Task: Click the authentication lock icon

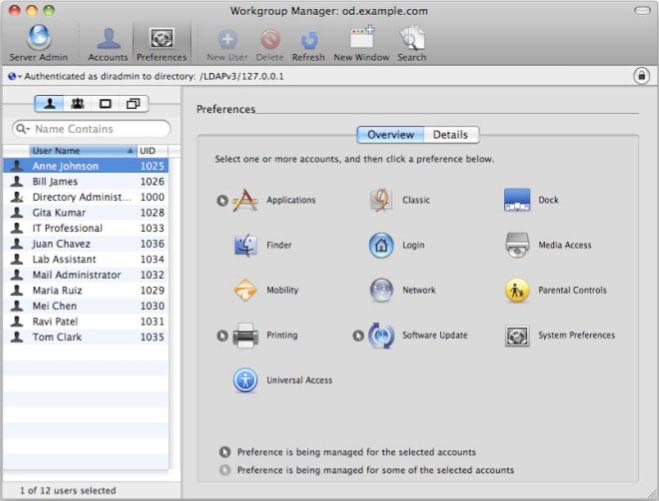Action: pyautogui.click(x=641, y=76)
